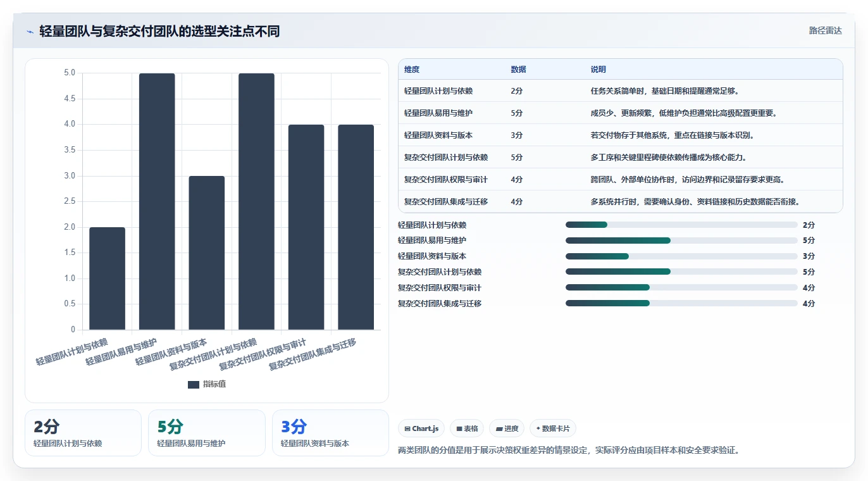Click the progress bar for 轻量团队易用与维护
The height and width of the screenshot is (481, 868).
681,240
